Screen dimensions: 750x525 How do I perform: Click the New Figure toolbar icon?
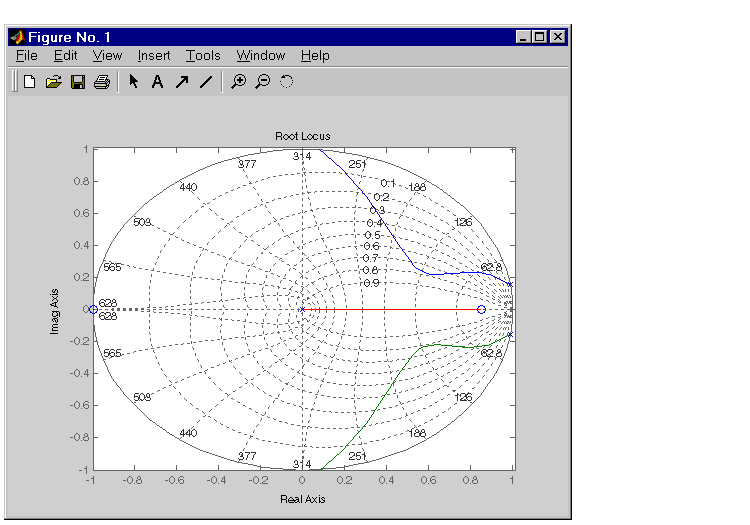click(29, 82)
